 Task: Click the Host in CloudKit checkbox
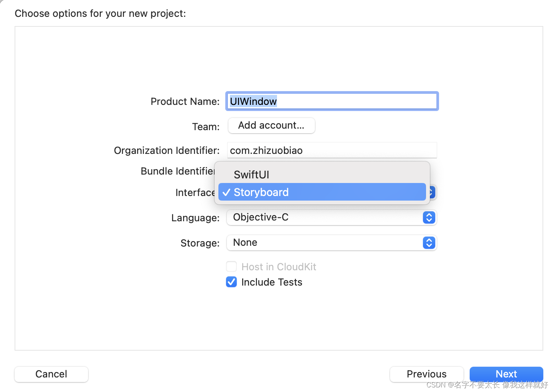(x=231, y=266)
